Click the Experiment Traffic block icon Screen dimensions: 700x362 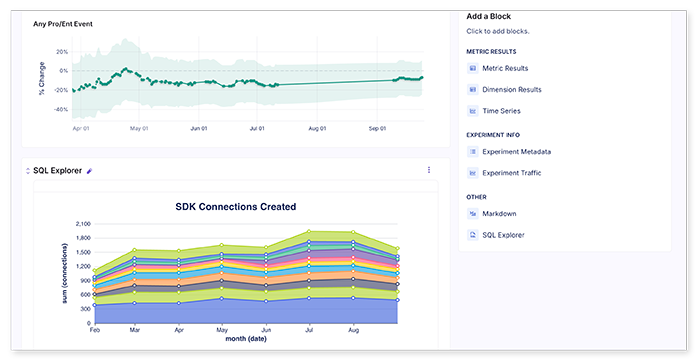[x=473, y=173]
